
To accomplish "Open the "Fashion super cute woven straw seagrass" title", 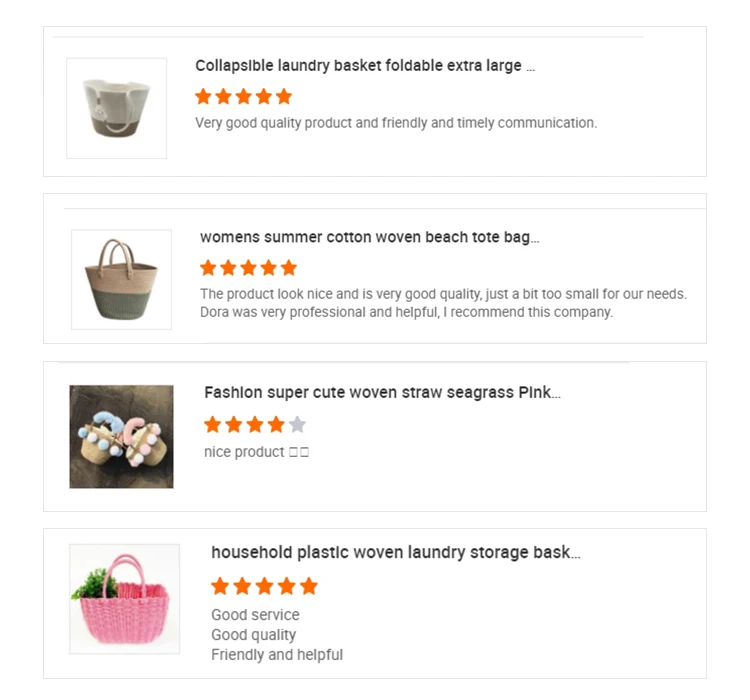I will pos(382,393).
